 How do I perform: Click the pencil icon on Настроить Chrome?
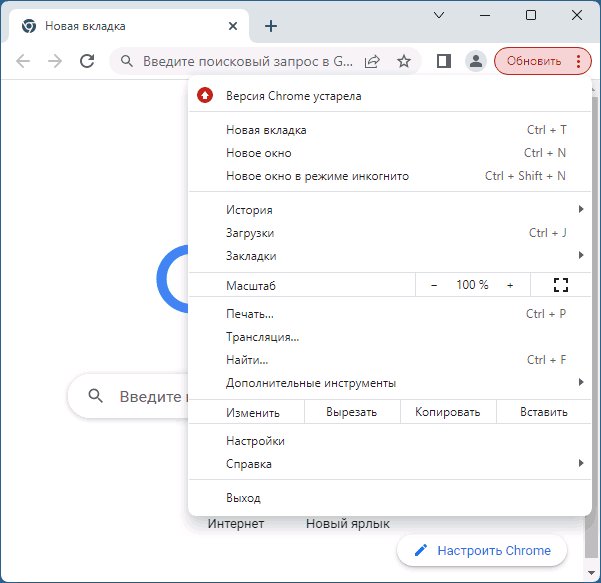[x=420, y=550]
